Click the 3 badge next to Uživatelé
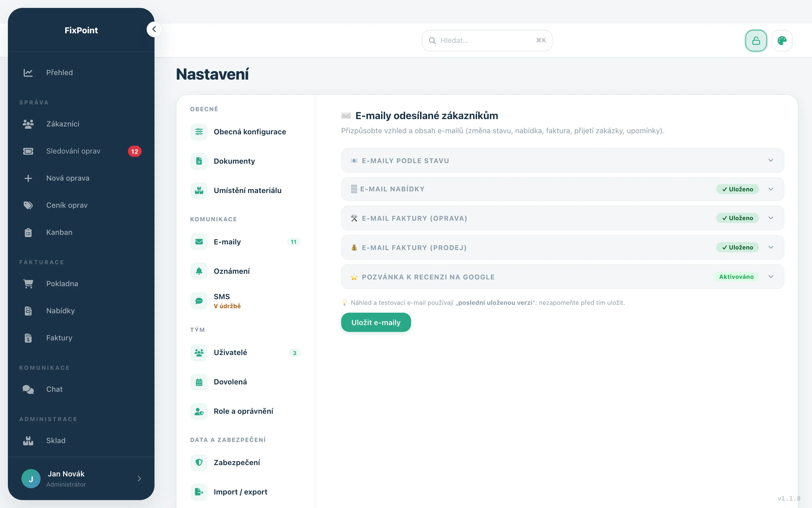The image size is (812, 508). click(295, 353)
